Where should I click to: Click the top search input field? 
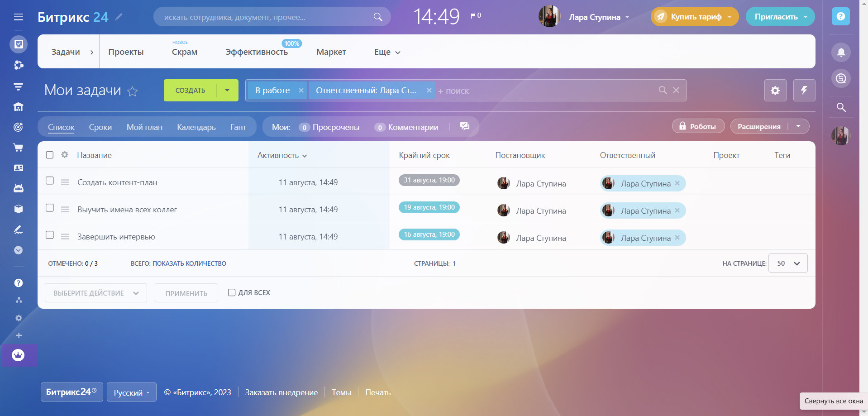(x=267, y=17)
